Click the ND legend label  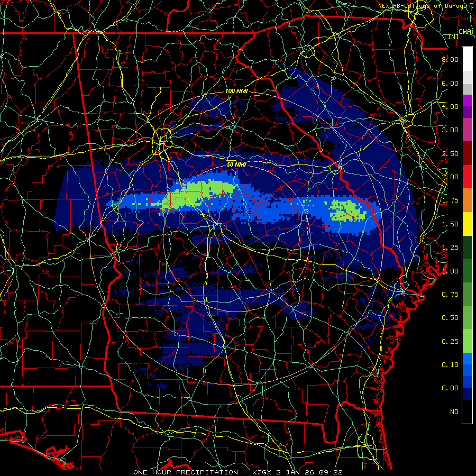point(454,412)
